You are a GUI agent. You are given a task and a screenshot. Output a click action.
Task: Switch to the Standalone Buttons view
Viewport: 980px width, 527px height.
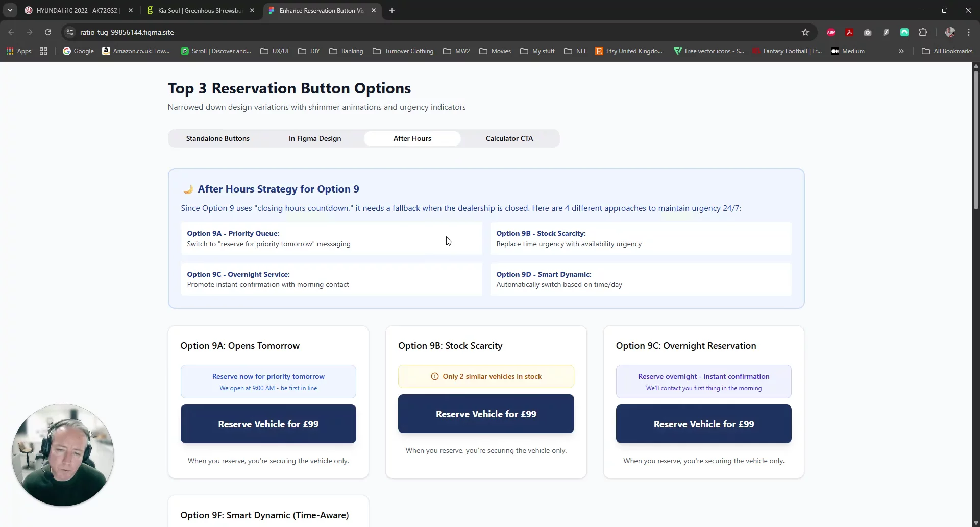[x=217, y=138]
